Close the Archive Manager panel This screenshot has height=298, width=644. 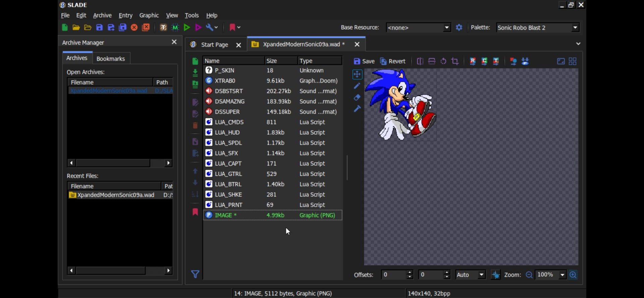click(x=174, y=42)
